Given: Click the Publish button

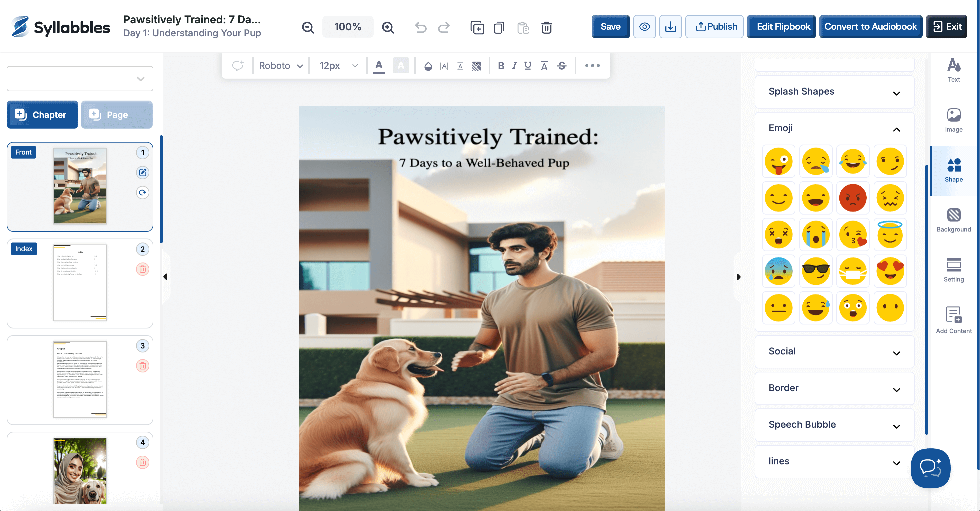Looking at the screenshot, I should point(714,27).
